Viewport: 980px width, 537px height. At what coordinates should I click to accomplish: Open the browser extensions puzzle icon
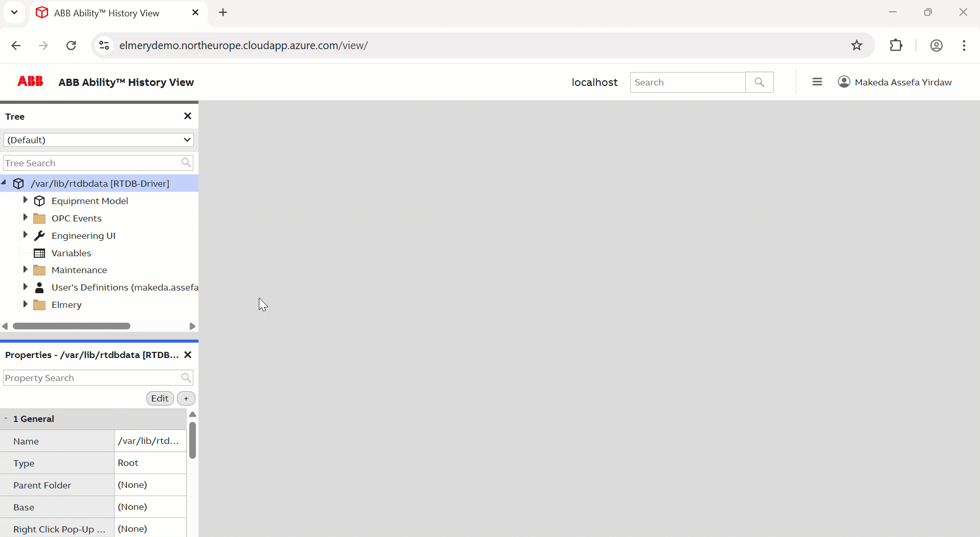pos(896,46)
